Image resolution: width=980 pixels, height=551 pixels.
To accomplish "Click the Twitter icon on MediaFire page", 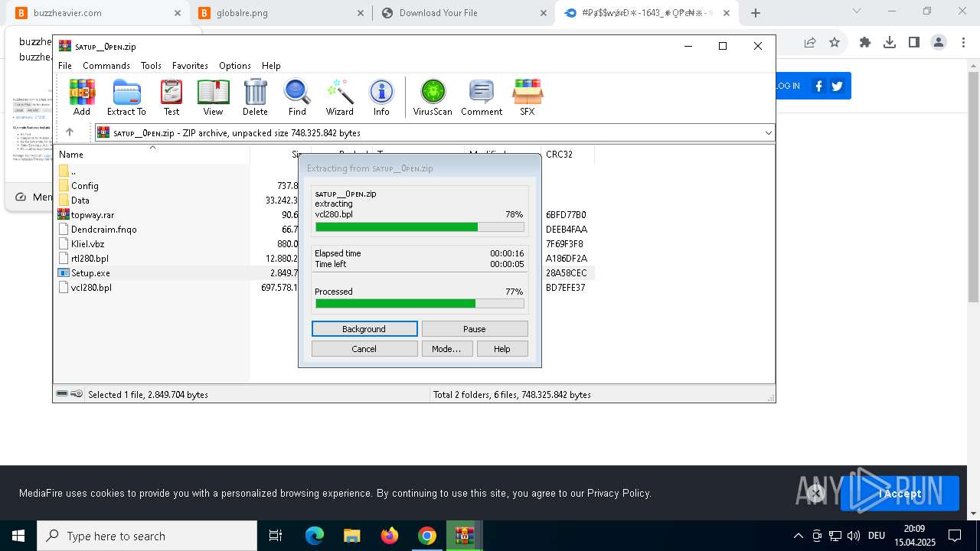I will [837, 86].
